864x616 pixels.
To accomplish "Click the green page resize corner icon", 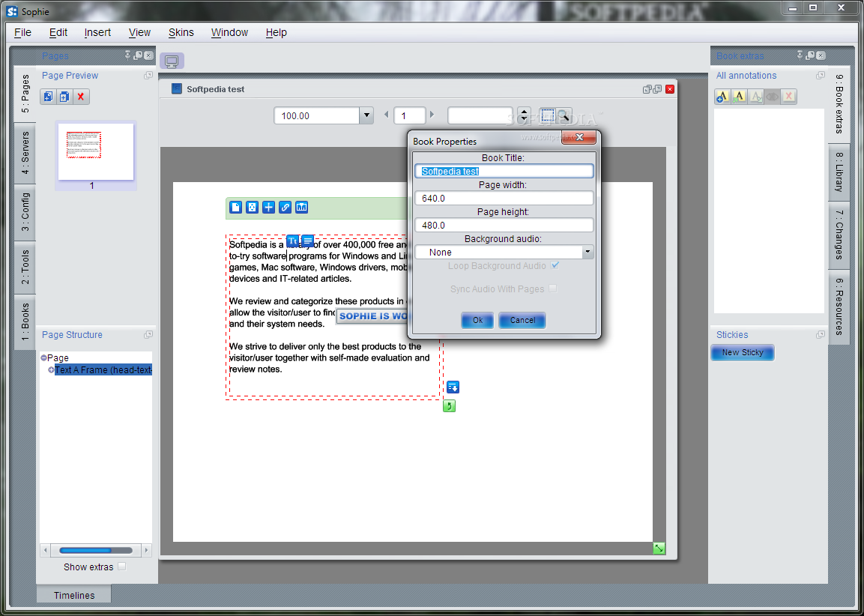I will (x=659, y=549).
